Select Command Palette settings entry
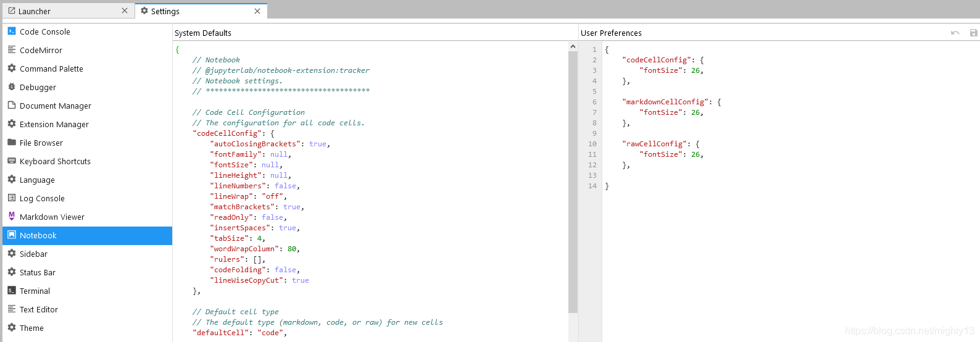 87,69
